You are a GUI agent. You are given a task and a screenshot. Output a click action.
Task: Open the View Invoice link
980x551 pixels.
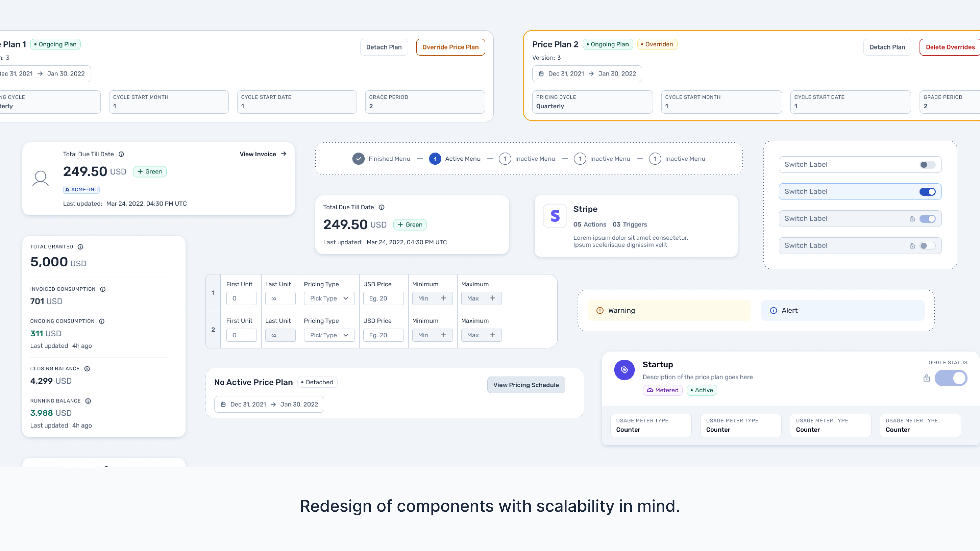click(x=263, y=154)
